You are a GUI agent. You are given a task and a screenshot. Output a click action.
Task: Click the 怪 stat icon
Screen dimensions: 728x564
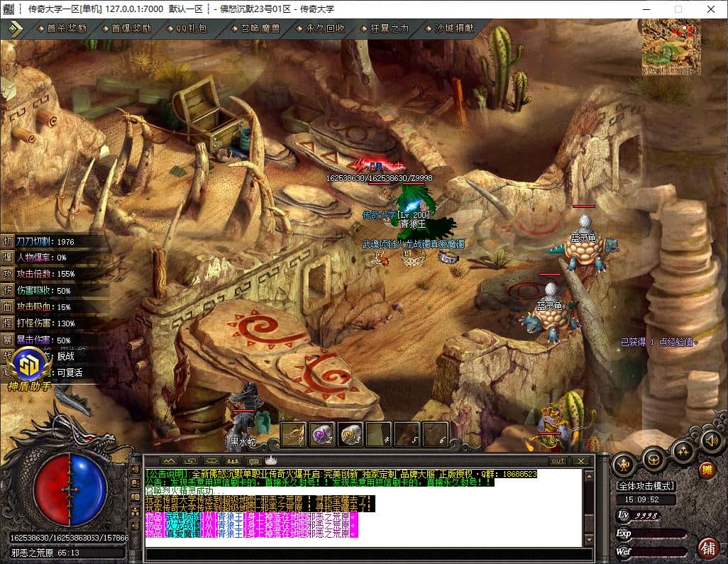[7, 323]
